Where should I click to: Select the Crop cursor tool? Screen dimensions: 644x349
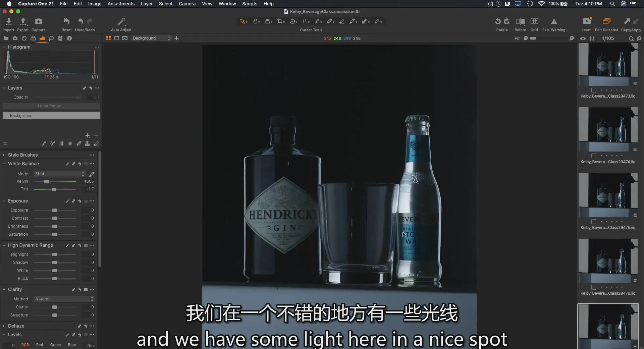pyautogui.click(x=280, y=21)
